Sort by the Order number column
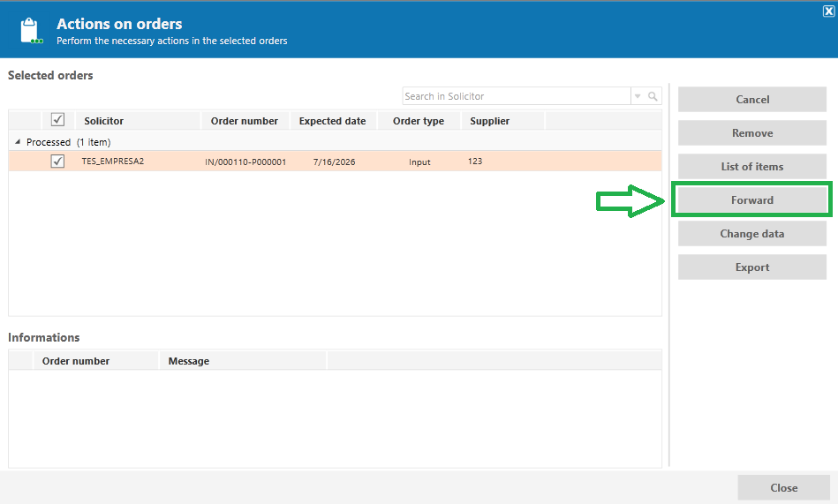Image resolution: width=838 pixels, height=504 pixels. click(245, 121)
